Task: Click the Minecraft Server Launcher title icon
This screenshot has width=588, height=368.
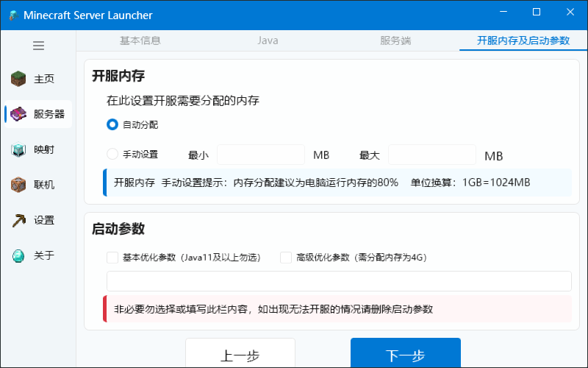Action: tap(12, 15)
